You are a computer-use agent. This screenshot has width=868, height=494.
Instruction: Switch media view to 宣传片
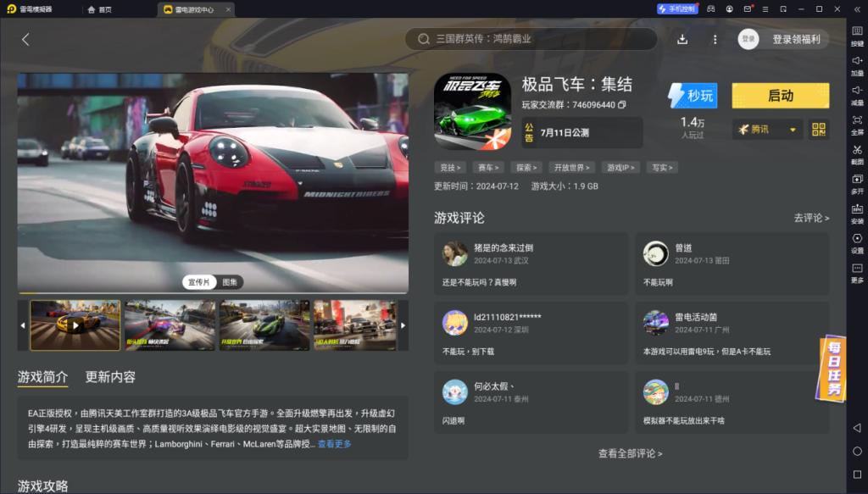pyautogui.click(x=198, y=282)
